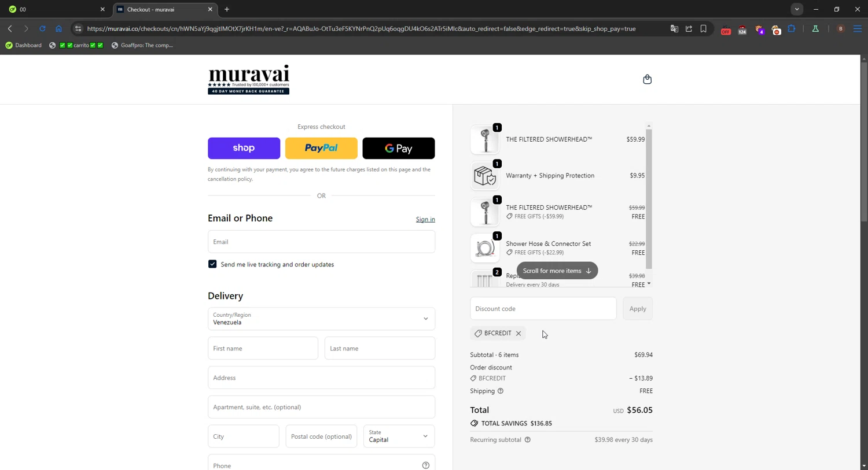The height and width of the screenshot is (470, 868).
Task: Pay with Shop express checkout
Action: [x=244, y=148]
